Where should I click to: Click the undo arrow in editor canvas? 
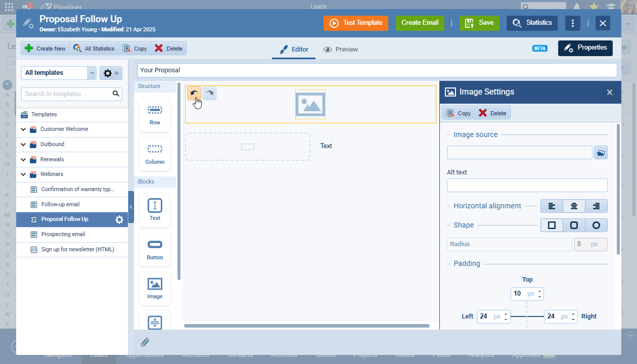point(194,93)
